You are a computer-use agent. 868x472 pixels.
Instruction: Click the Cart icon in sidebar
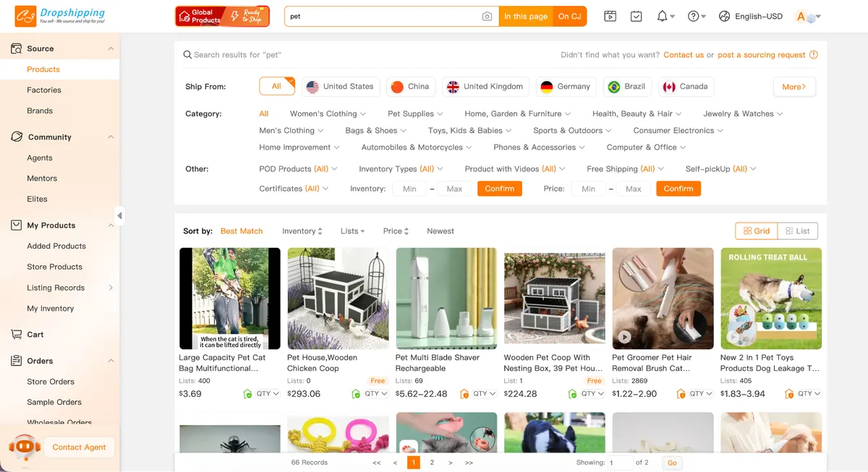(x=17, y=335)
